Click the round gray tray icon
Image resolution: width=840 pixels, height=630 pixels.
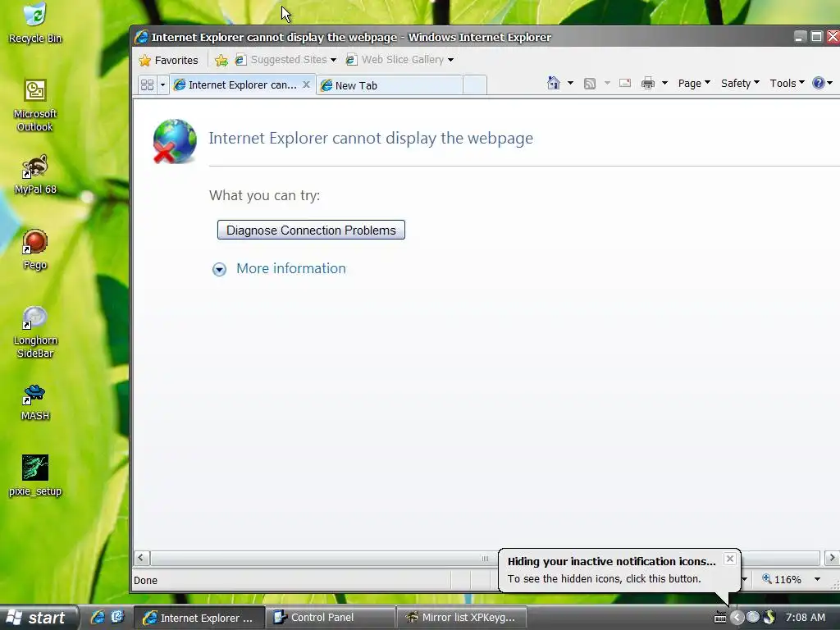click(753, 617)
